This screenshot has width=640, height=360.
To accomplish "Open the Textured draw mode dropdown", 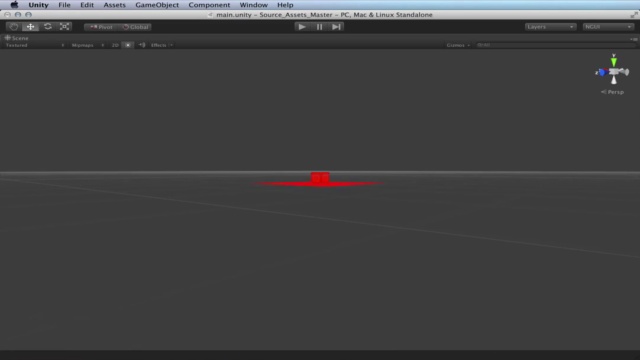I will [x=34, y=45].
